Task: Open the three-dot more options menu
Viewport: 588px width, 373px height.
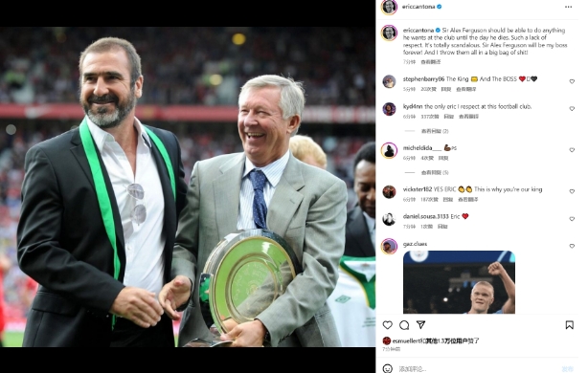Action: tap(569, 7)
